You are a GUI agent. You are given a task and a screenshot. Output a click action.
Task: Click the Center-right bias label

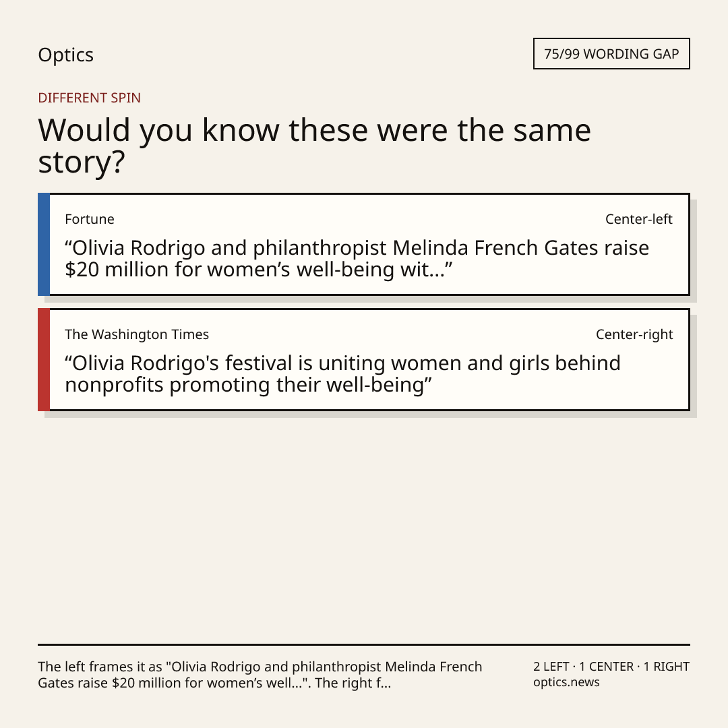634,334
